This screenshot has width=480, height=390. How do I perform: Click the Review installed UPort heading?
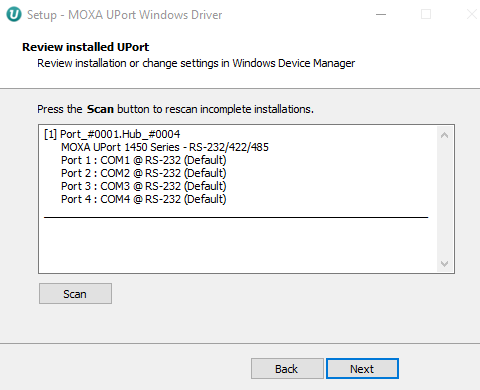pyautogui.click(x=86, y=47)
